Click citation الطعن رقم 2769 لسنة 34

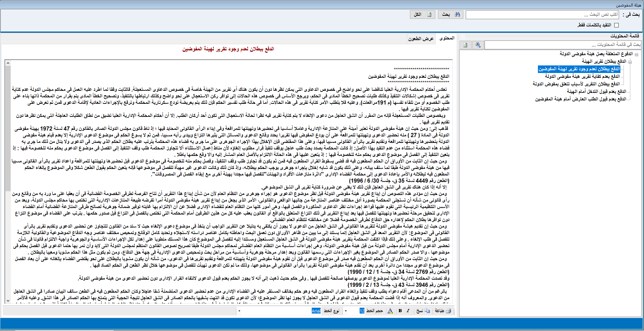tap(399, 272)
